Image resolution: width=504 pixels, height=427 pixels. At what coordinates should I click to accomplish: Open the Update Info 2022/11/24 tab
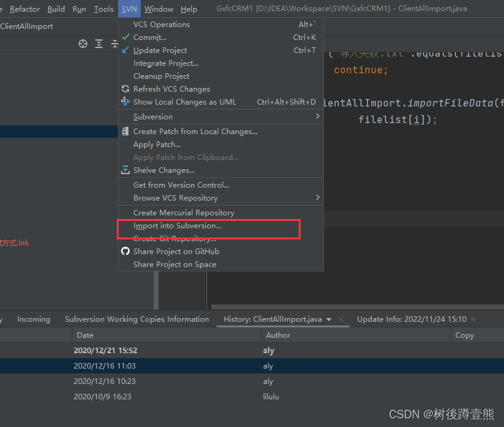click(x=412, y=319)
